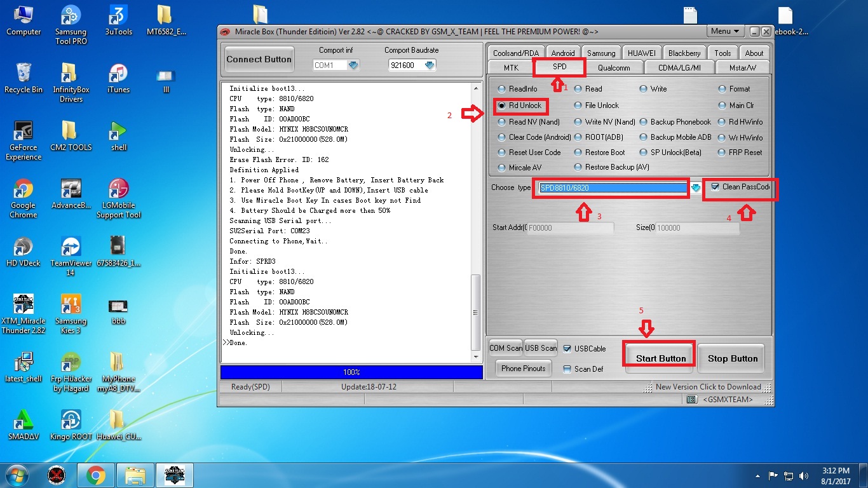Open XTM_Miracle Thunder 2.82 shortcut
This screenshot has height=488, width=868.
tap(24, 314)
